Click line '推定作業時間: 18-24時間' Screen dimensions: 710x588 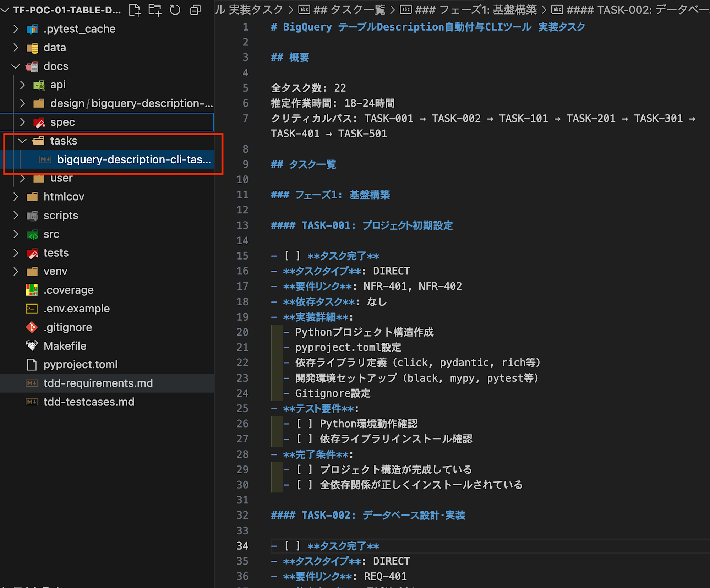[333, 103]
